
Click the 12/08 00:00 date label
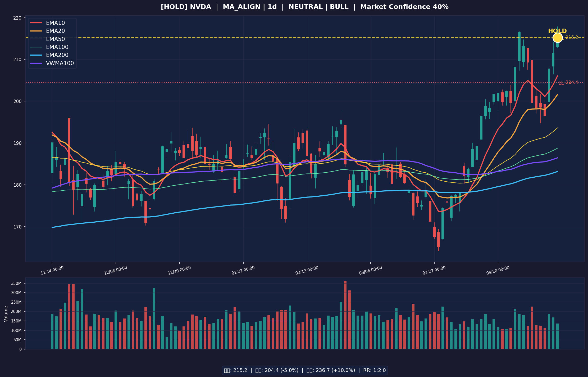(x=116, y=270)
